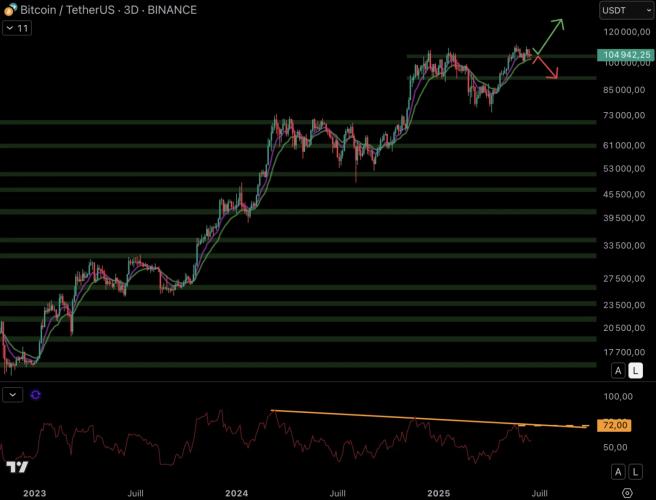Click the 2025 time axis label

pyautogui.click(x=438, y=493)
